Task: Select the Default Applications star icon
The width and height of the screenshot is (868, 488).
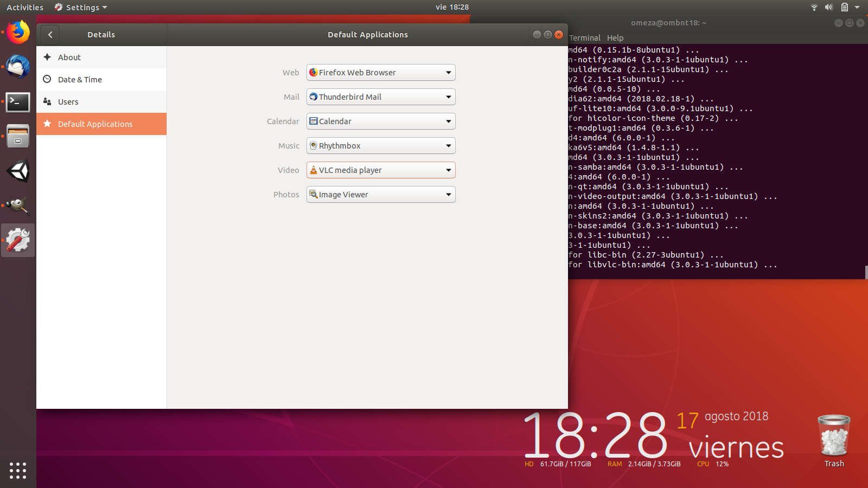Action: click(x=47, y=124)
